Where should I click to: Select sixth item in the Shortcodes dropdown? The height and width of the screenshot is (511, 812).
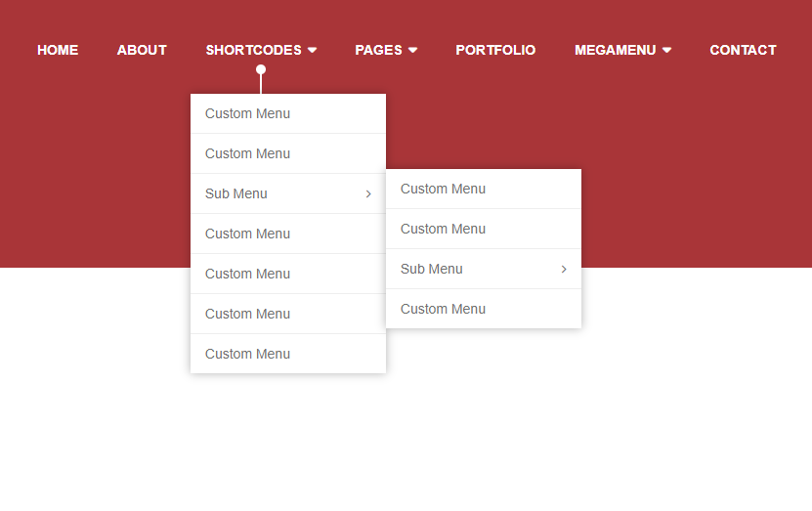(247, 315)
